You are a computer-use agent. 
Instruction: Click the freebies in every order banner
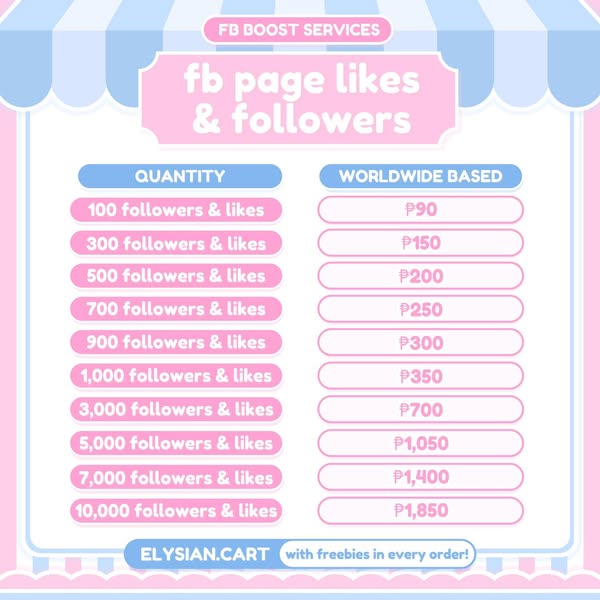pos(377,553)
